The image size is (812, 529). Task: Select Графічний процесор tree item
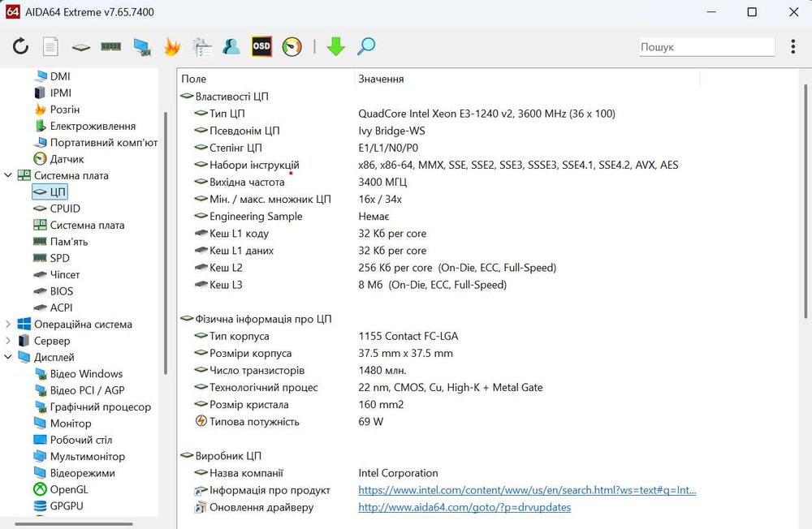93,407
